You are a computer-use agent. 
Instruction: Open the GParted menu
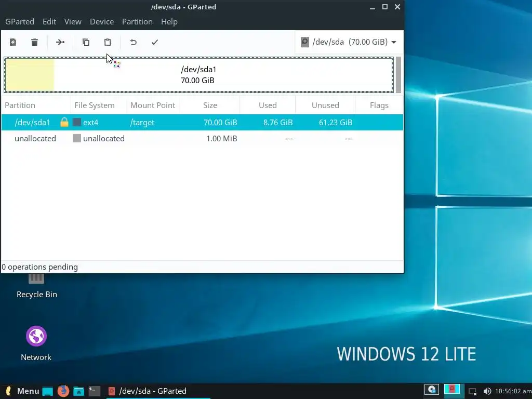tap(20, 22)
